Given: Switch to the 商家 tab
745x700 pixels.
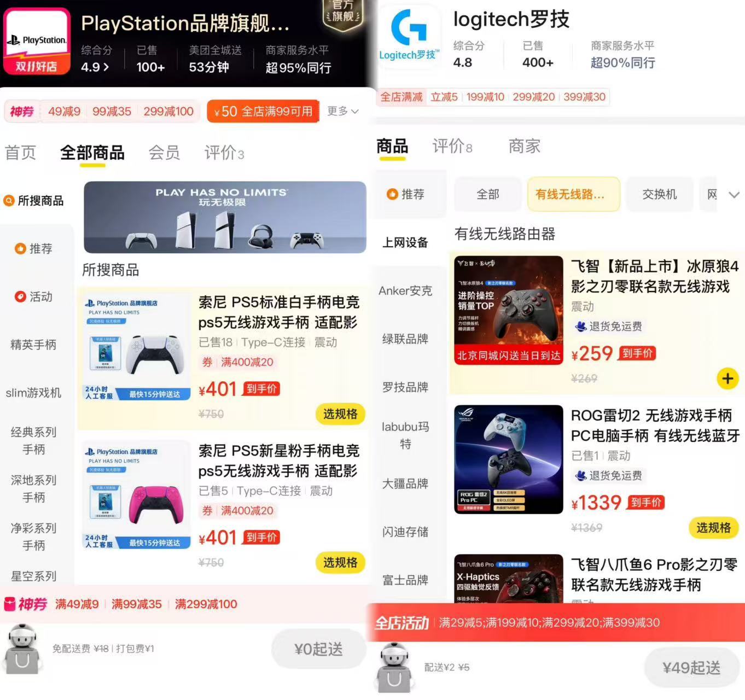Looking at the screenshot, I should click(525, 146).
